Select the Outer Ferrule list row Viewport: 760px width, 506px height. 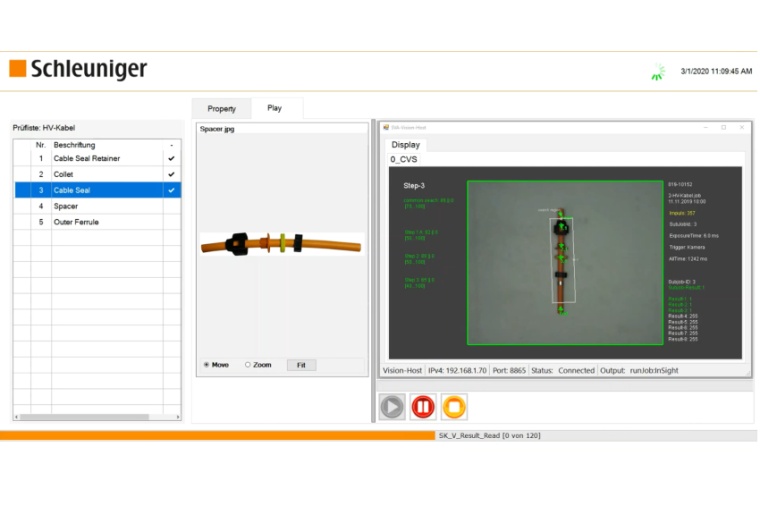click(100, 222)
